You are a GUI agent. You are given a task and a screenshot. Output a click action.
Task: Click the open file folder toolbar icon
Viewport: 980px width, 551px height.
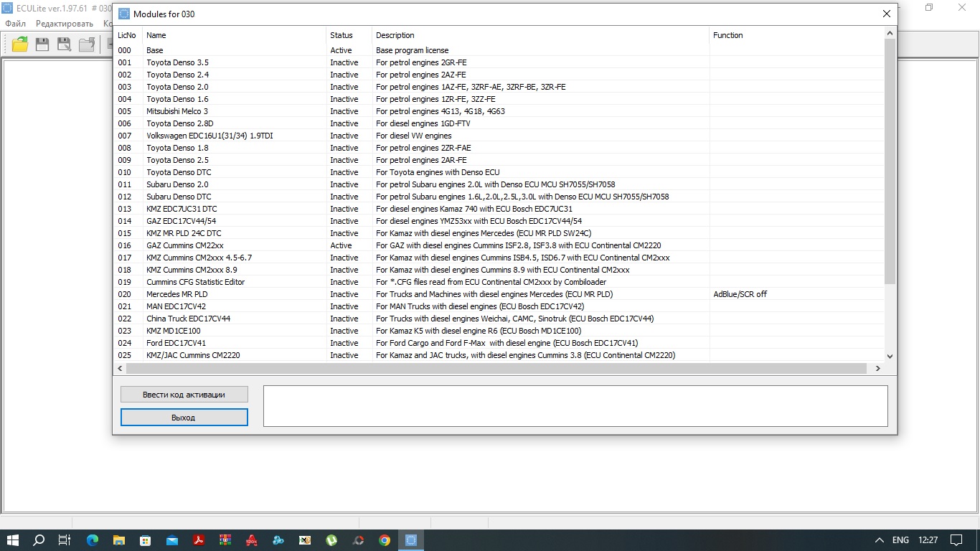[x=20, y=44]
